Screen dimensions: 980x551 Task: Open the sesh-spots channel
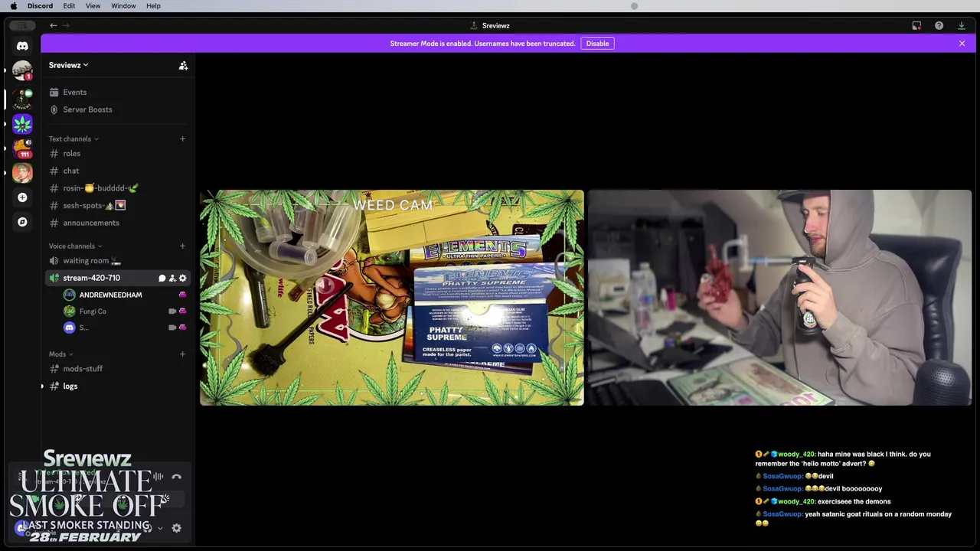(116, 205)
